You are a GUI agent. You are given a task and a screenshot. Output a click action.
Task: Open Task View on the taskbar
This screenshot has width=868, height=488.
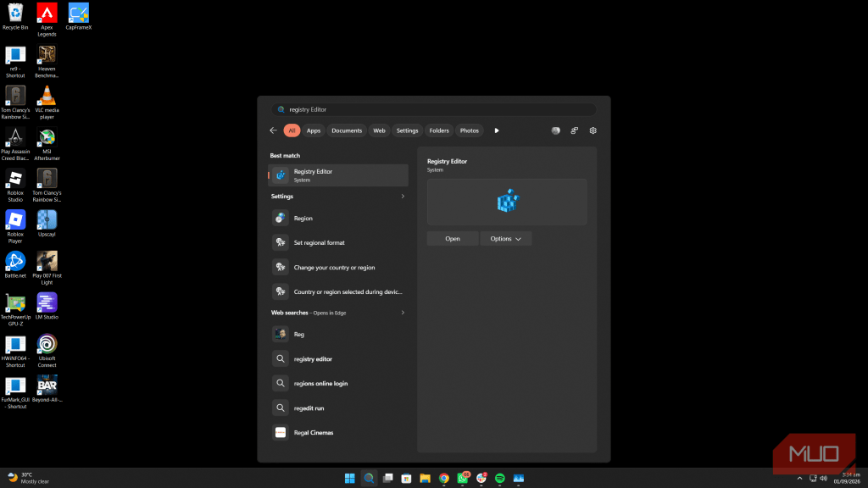click(x=387, y=478)
